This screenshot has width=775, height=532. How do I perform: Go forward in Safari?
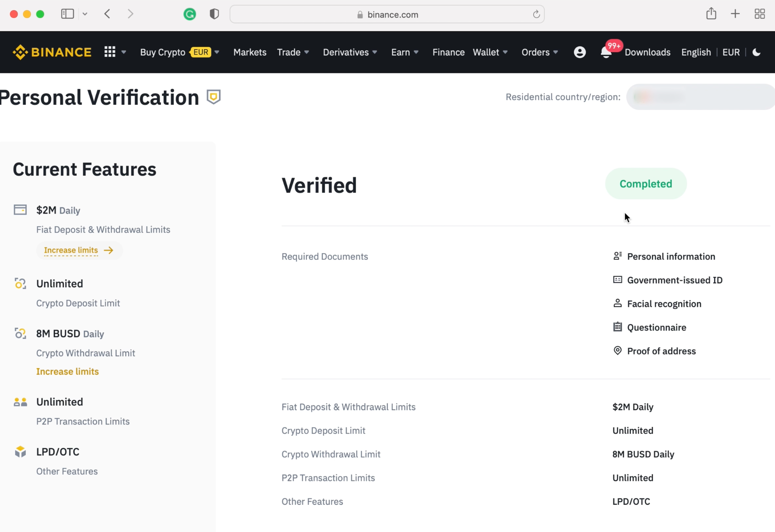coord(130,14)
